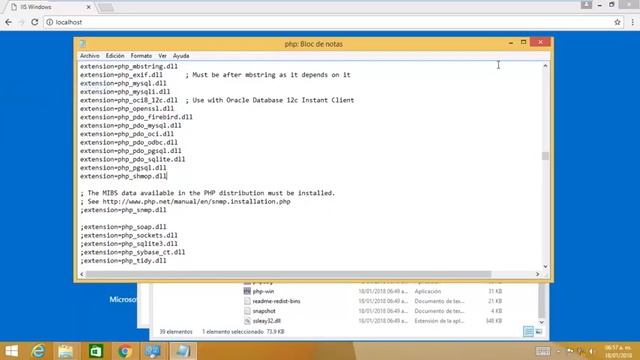Viewport: 640px width, 360px height.
Task: Click the extension=php_pdo_oci.dll line
Action: [127, 134]
